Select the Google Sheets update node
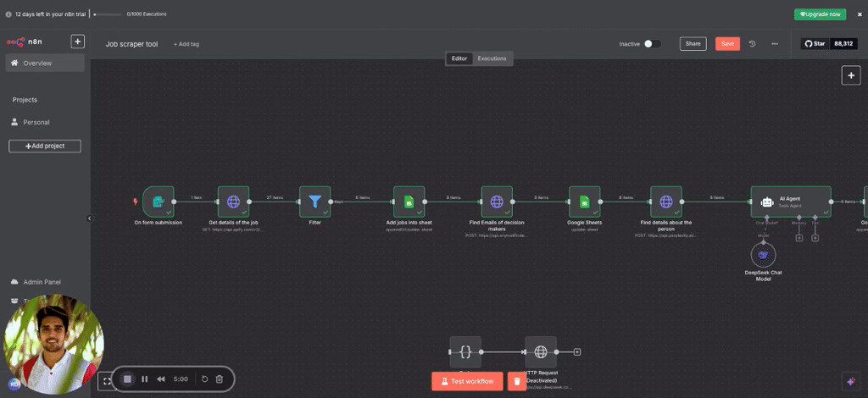The width and height of the screenshot is (868, 398). 585,202
